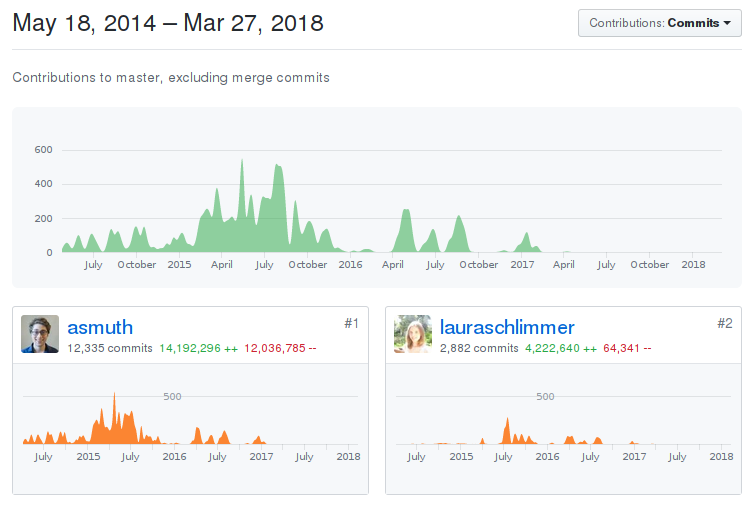Open the lauraschlimmer username link
The width and height of the screenshot is (754, 505).
[x=507, y=327]
